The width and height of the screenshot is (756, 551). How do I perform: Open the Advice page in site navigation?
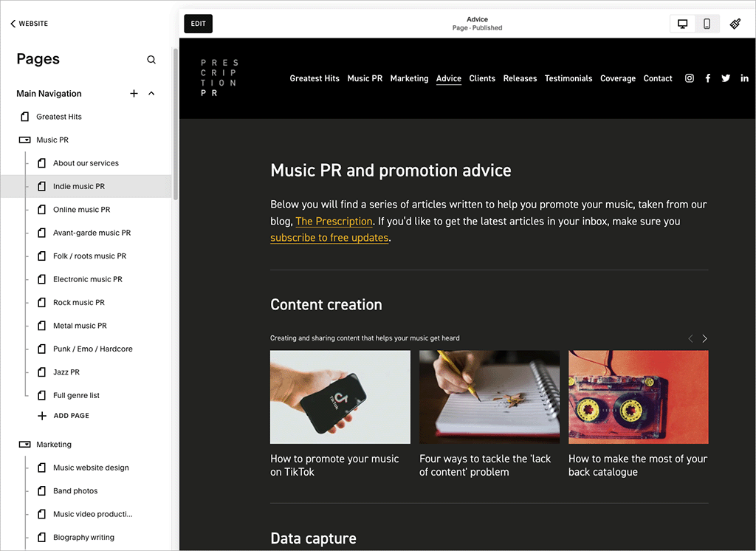(449, 78)
